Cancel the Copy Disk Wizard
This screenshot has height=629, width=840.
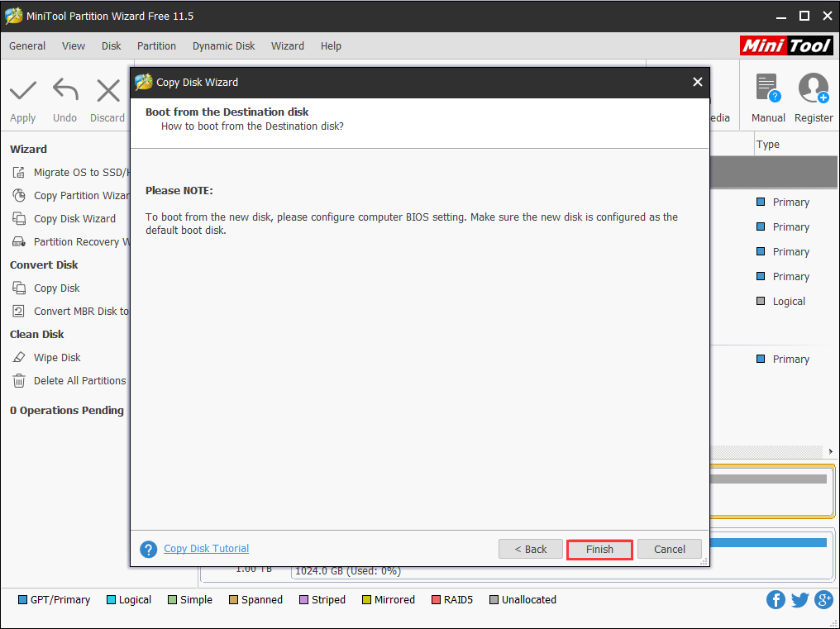pyautogui.click(x=669, y=550)
